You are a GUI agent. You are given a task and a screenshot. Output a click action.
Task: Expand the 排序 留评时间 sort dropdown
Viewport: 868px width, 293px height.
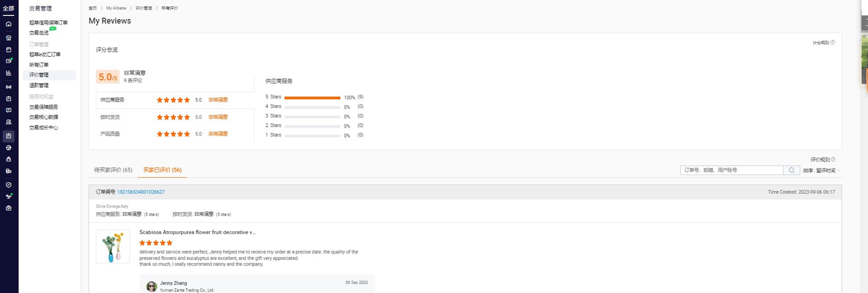[x=822, y=171]
